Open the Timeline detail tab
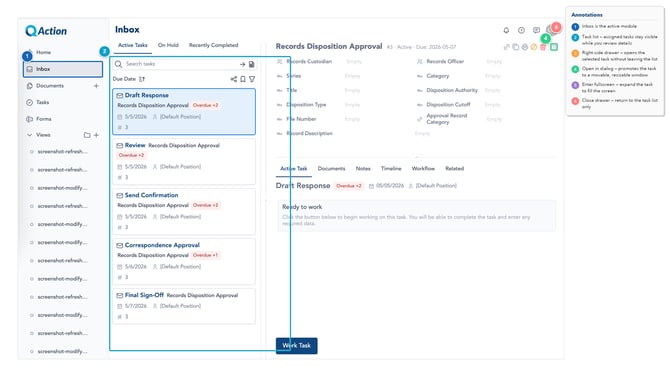Viewport: 670px width, 377px height. [x=391, y=169]
